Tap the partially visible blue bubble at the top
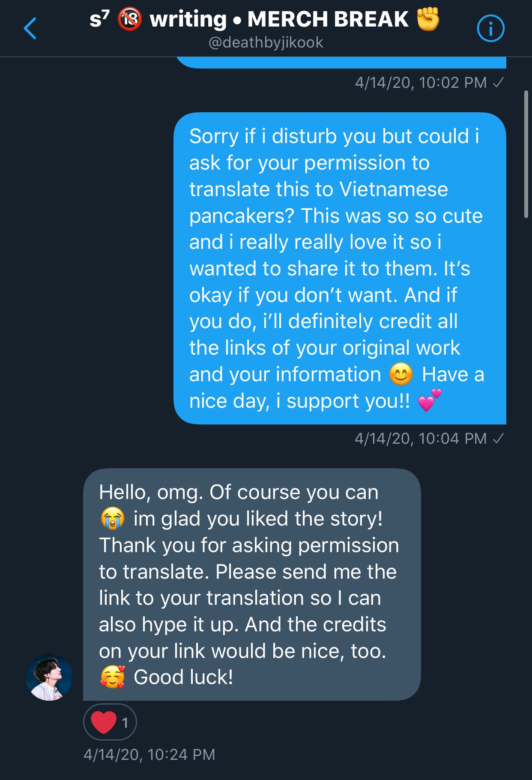 coord(341,63)
